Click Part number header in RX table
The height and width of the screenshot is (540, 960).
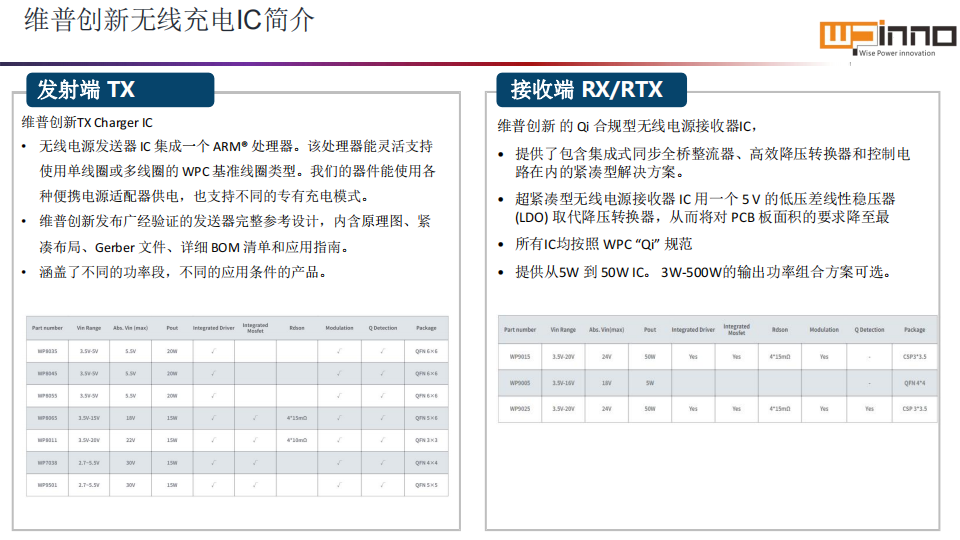coord(520,330)
